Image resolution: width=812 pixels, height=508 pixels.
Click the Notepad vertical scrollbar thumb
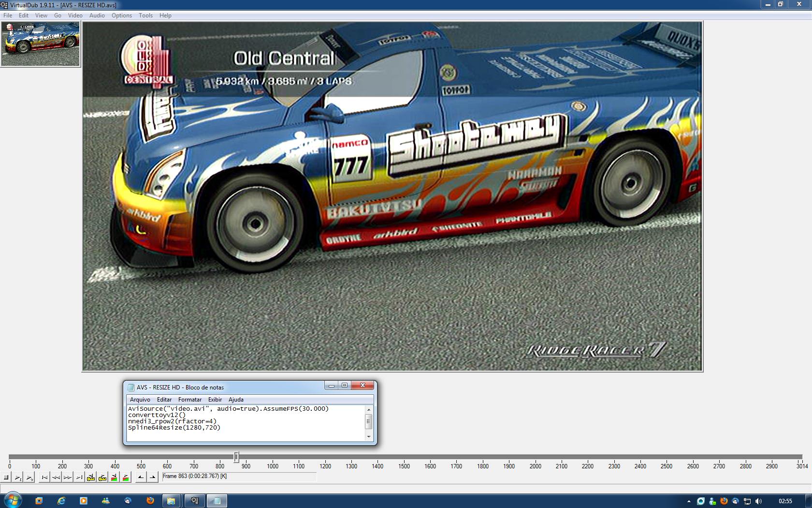pyautogui.click(x=369, y=421)
